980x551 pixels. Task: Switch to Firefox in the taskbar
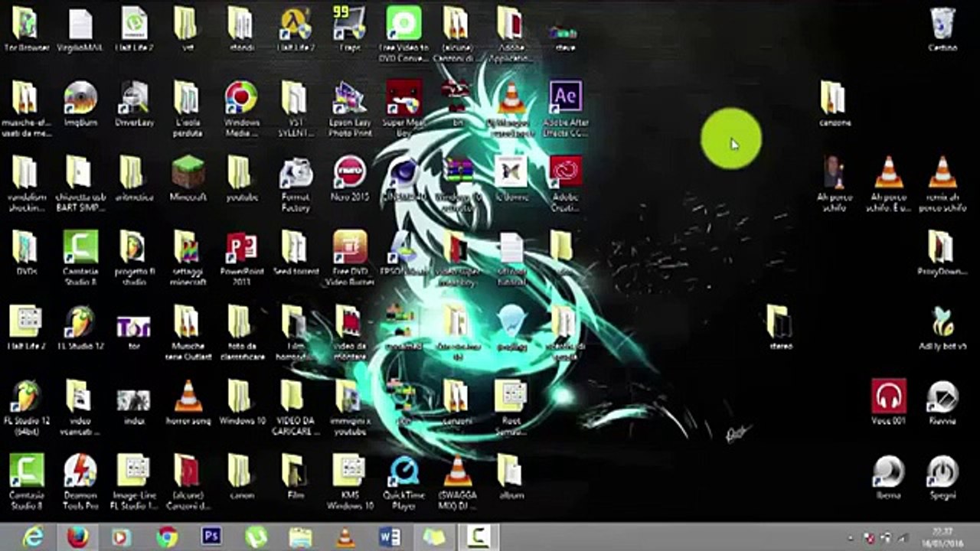77,537
